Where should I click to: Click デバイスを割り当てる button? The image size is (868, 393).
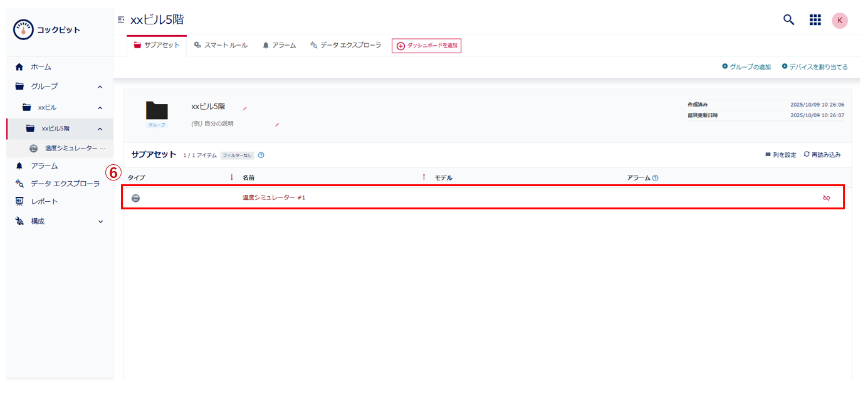pyautogui.click(x=814, y=67)
